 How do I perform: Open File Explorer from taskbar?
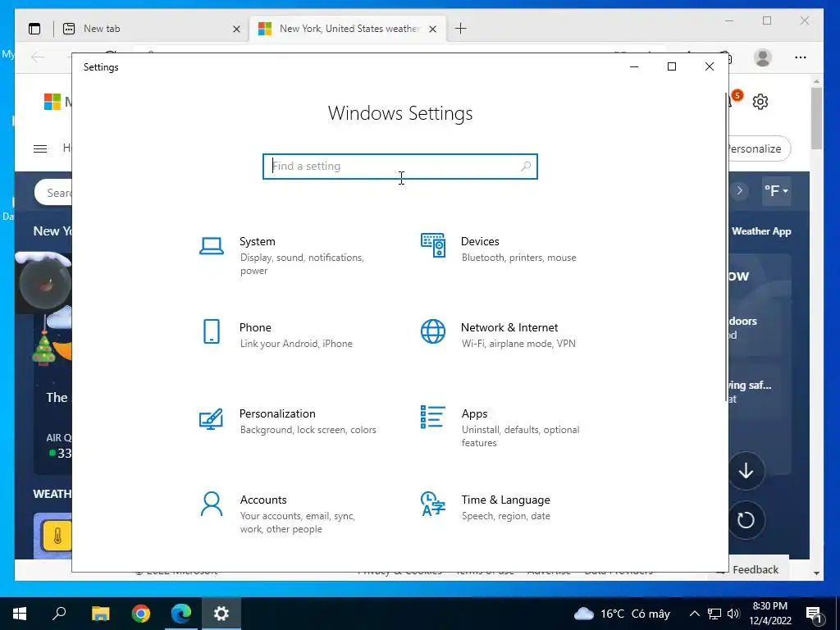click(x=100, y=614)
